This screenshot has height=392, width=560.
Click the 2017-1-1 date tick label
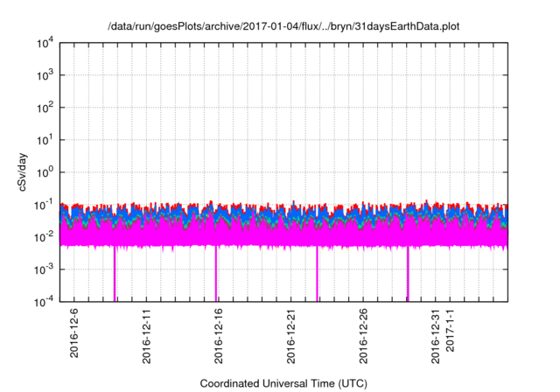pyautogui.click(x=450, y=330)
